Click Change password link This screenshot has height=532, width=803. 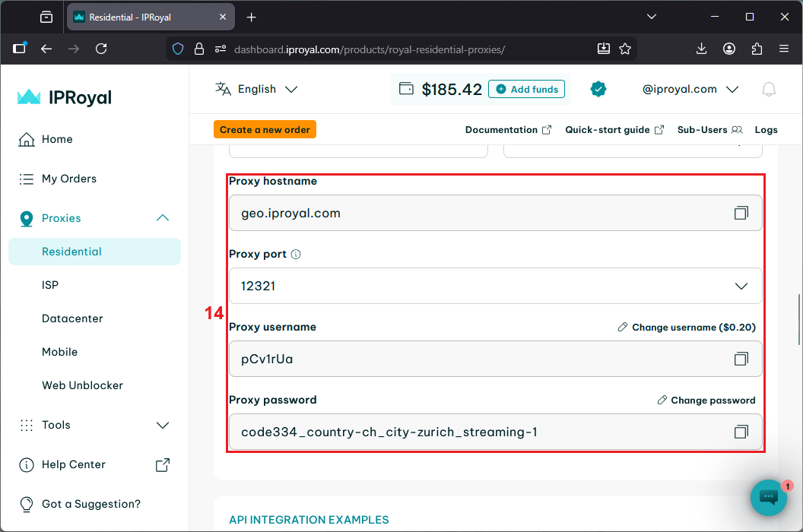pos(706,401)
